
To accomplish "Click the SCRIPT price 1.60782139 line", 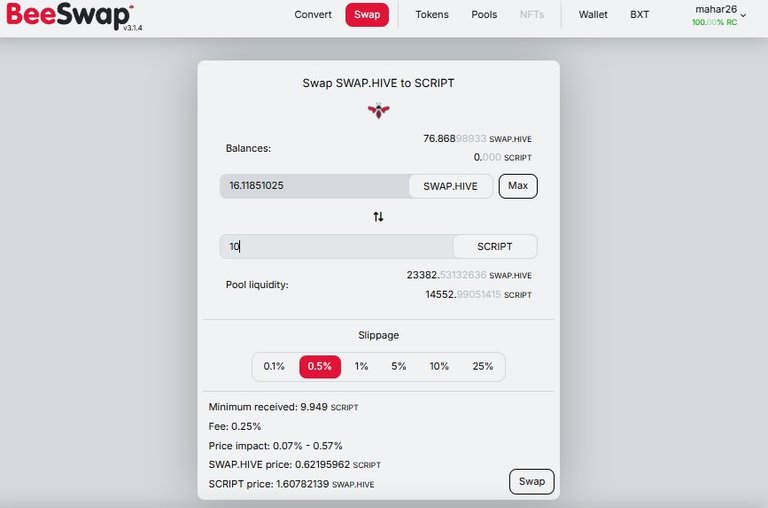I will [x=291, y=484].
